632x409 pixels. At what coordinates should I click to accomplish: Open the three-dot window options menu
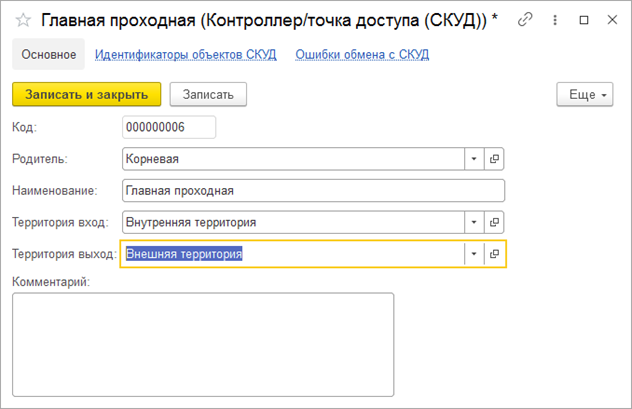[555, 19]
